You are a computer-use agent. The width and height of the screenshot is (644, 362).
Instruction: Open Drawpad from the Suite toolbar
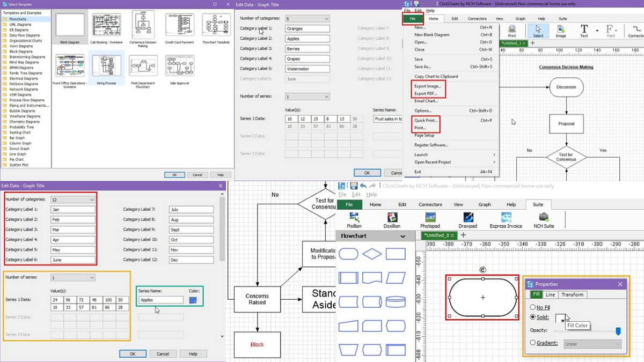coord(467,220)
